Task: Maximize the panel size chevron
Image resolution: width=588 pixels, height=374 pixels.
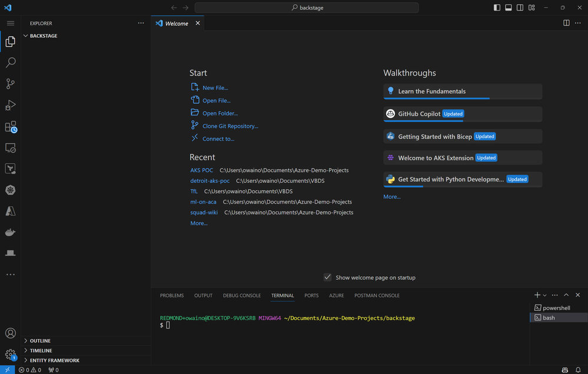Action: 566,295
